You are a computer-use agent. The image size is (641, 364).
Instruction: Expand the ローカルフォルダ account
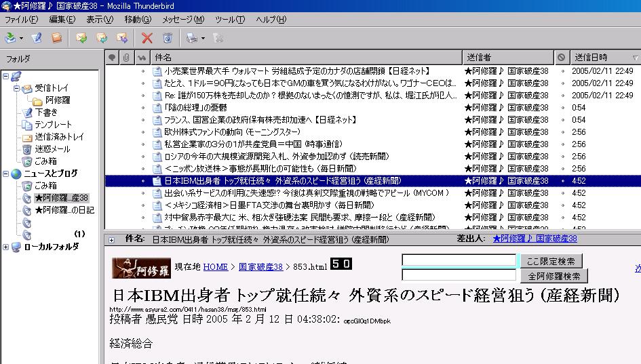click(x=5, y=247)
